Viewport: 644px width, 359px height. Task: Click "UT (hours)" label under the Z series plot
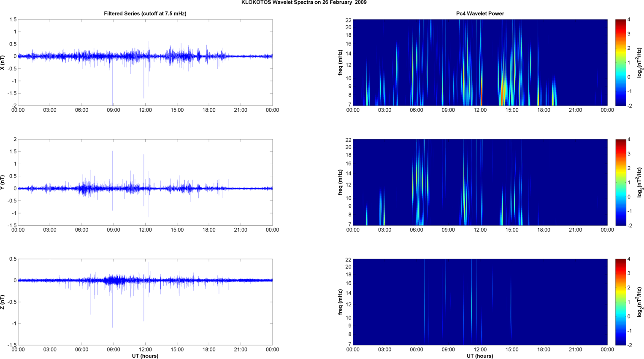pos(145,356)
